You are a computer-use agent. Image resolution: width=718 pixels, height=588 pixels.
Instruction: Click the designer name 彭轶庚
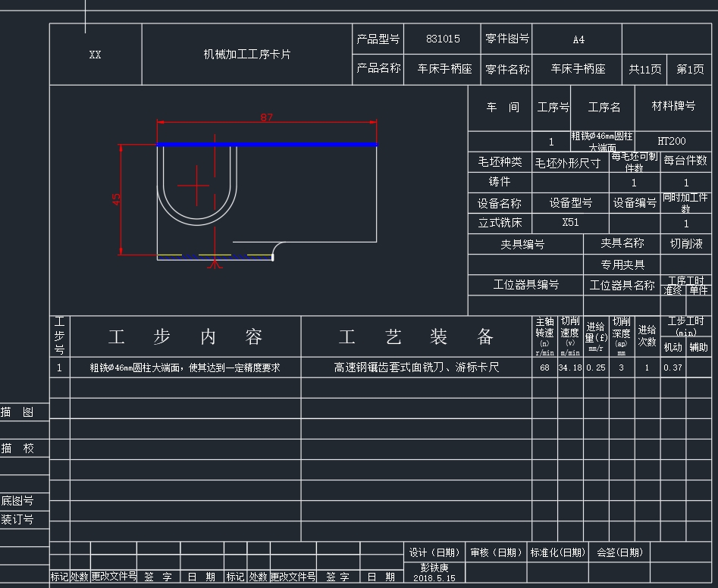pyautogui.click(x=434, y=568)
